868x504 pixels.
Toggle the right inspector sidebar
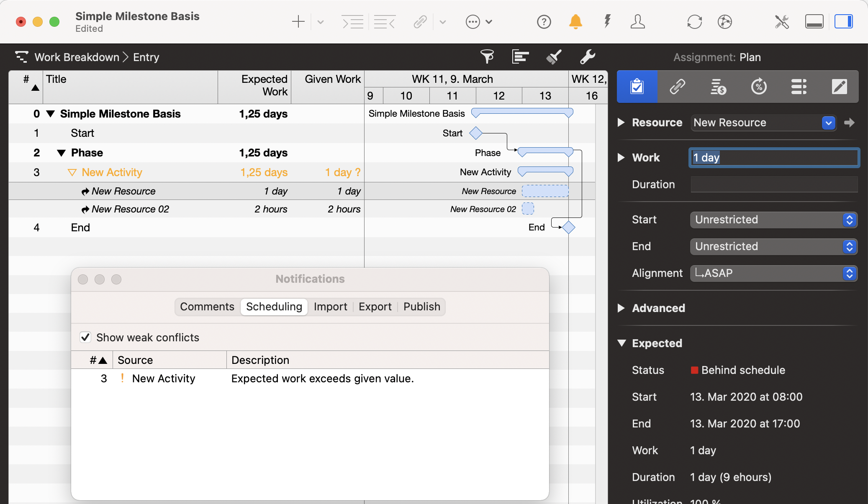coord(843,22)
